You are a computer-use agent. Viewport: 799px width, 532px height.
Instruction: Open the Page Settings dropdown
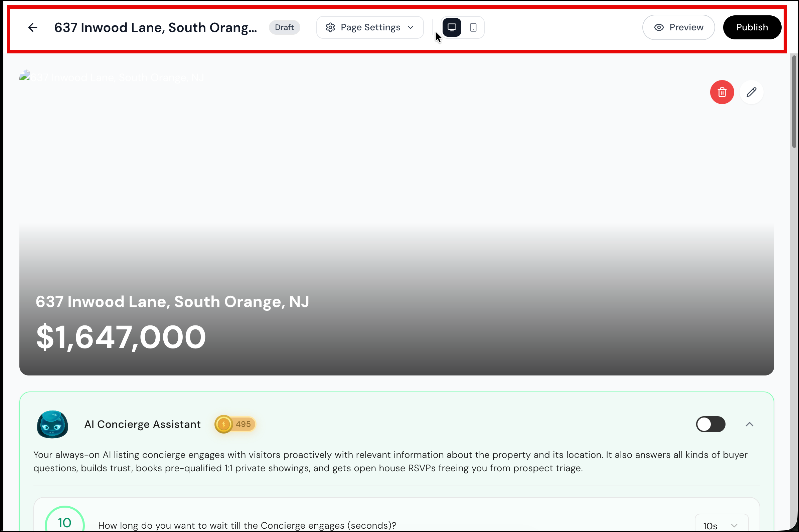click(370, 27)
